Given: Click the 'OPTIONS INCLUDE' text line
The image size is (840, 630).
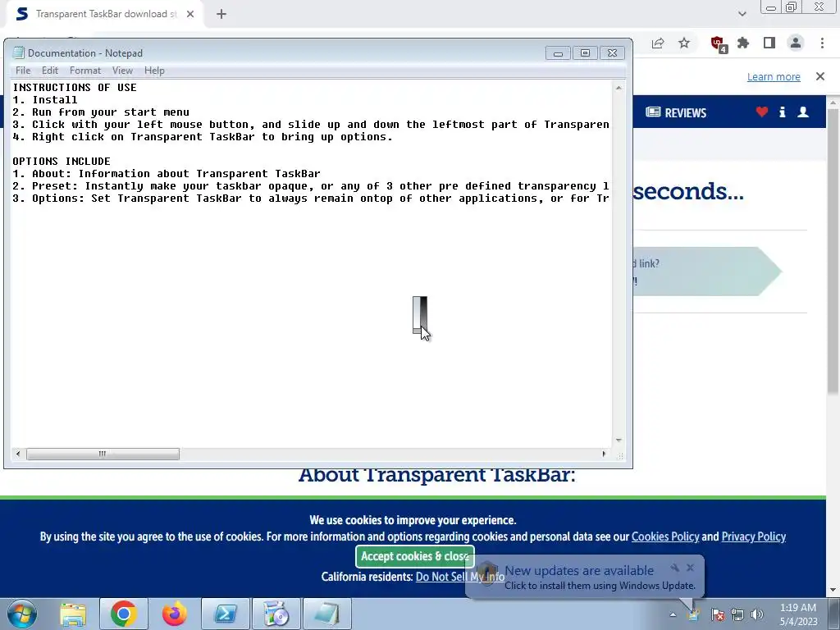Looking at the screenshot, I should [62, 162].
